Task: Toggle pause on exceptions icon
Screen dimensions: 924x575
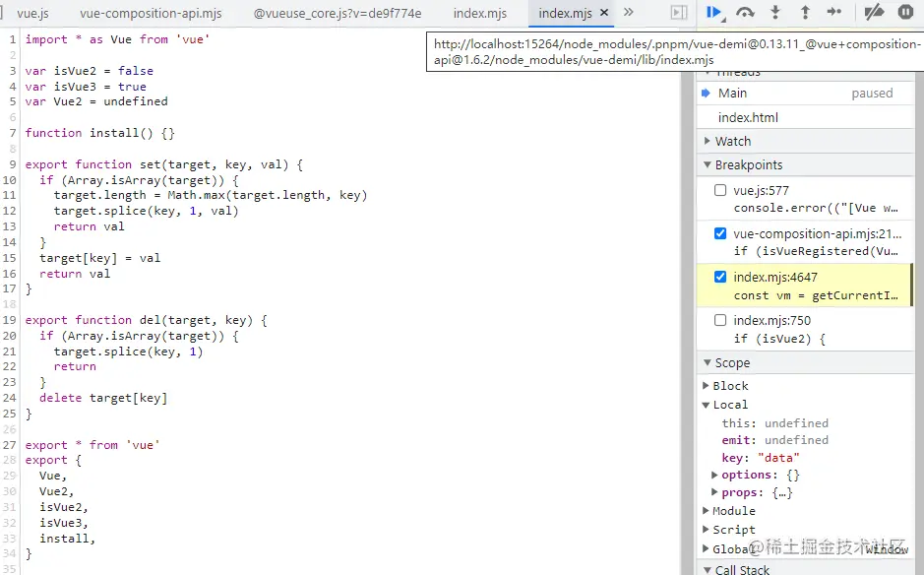Action: (x=905, y=12)
